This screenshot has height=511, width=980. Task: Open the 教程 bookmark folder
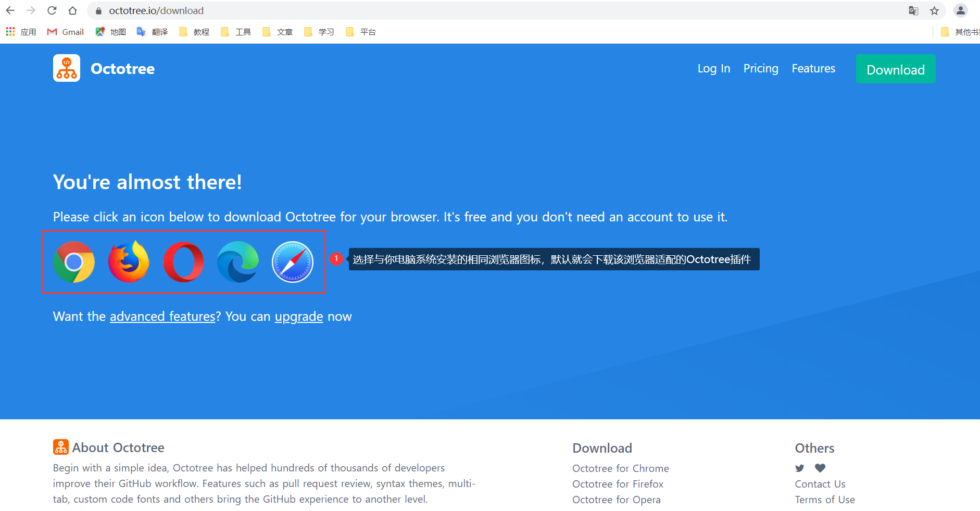click(x=194, y=32)
